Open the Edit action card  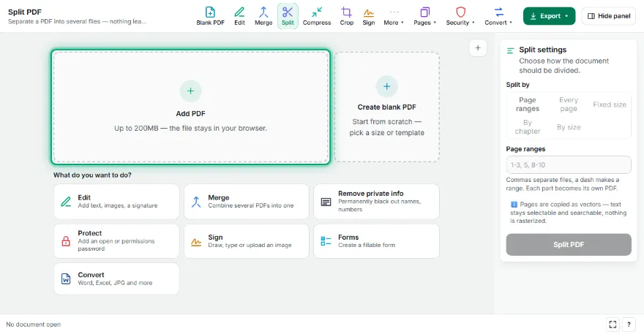[116, 202]
